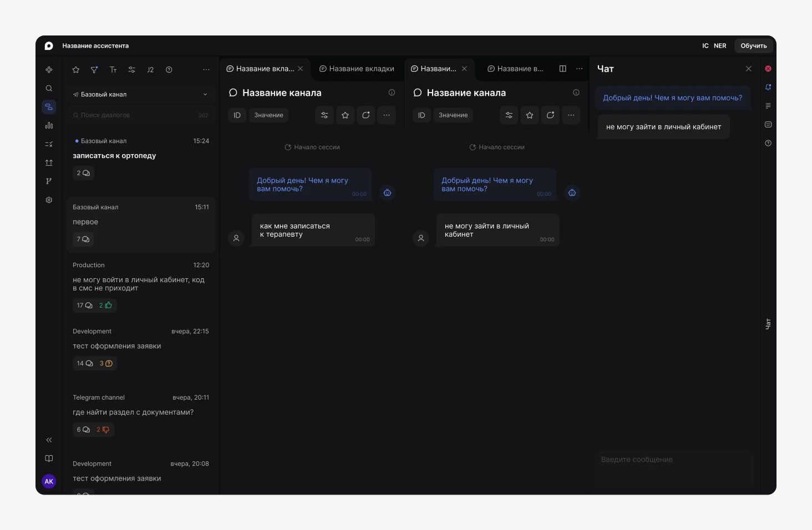Click the Введите сообщение message input
812x530 pixels.
click(x=674, y=470)
